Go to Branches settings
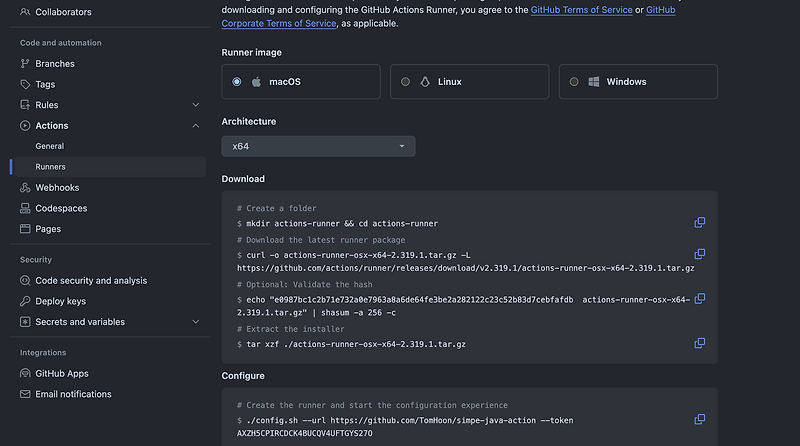 pyautogui.click(x=55, y=64)
